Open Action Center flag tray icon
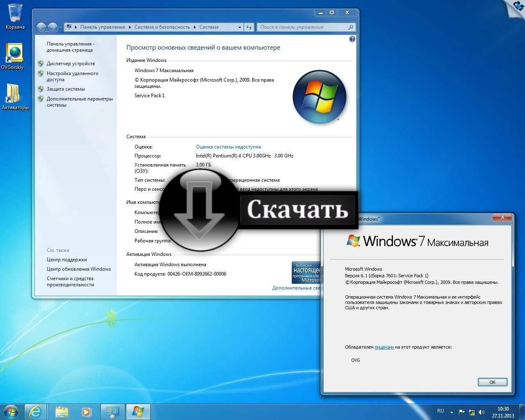 click(x=461, y=412)
